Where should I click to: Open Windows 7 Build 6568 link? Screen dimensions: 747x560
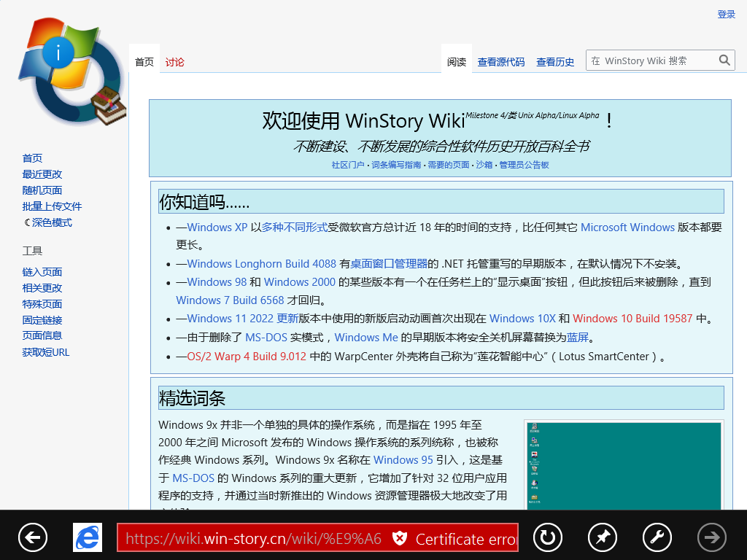(x=230, y=300)
